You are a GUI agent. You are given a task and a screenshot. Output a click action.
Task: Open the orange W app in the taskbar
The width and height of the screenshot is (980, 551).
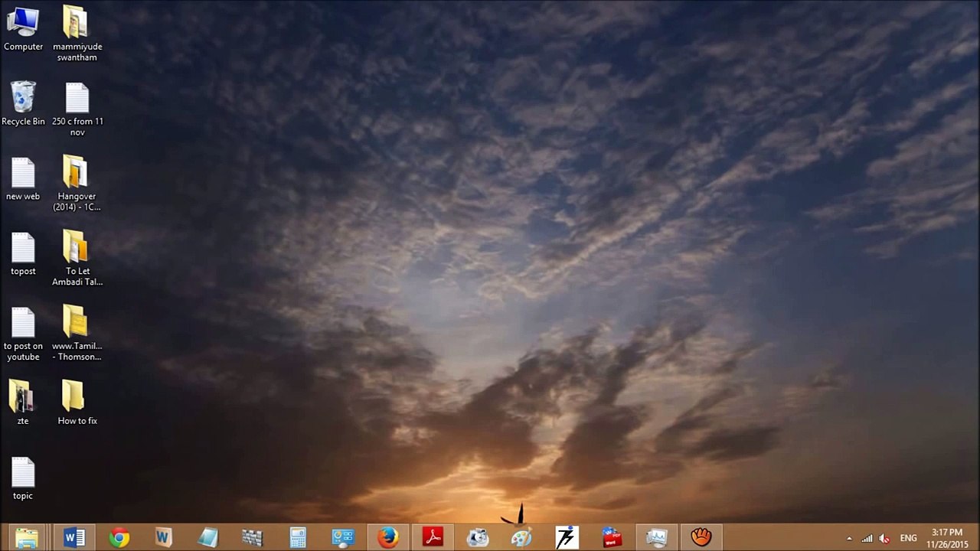tap(163, 537)
